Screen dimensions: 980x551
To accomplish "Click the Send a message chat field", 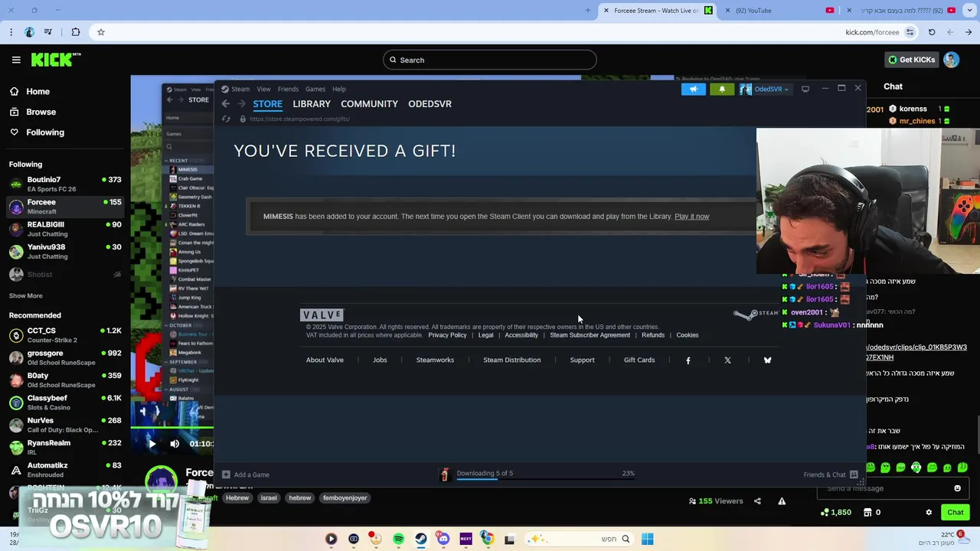I will coord(893,488).
